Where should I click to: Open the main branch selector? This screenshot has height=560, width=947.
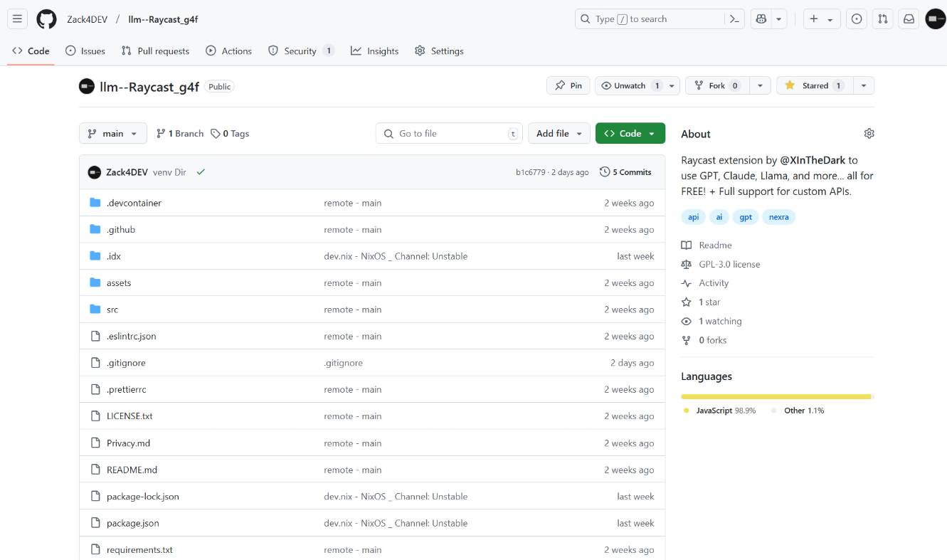[113, 134]
